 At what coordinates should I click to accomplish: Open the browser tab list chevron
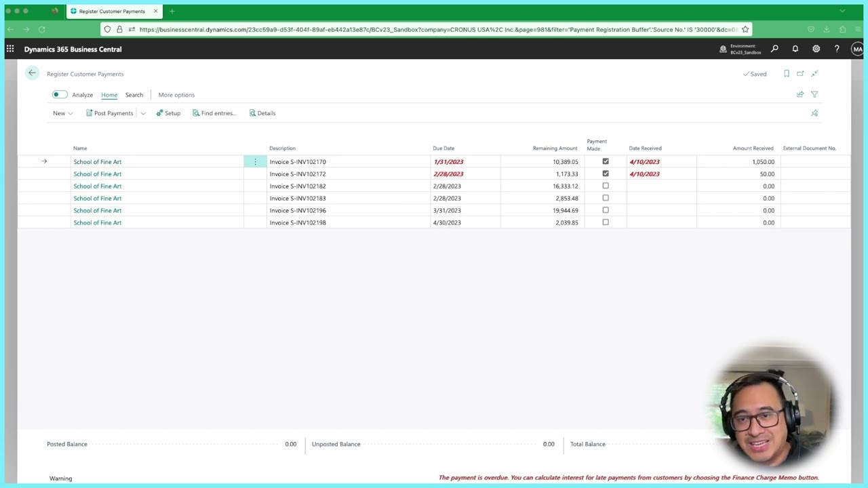click(842, 11)
